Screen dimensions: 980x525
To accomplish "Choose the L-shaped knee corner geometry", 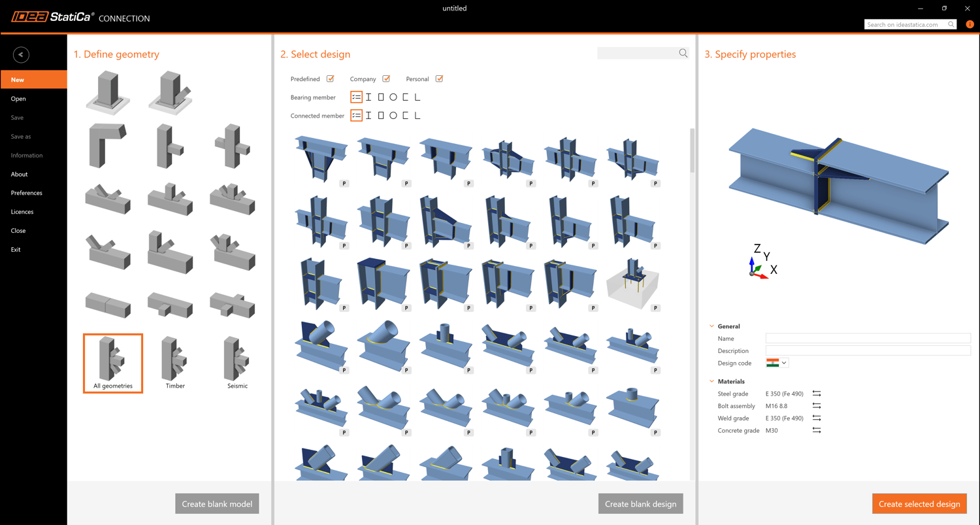I will [x=108, y=146].
